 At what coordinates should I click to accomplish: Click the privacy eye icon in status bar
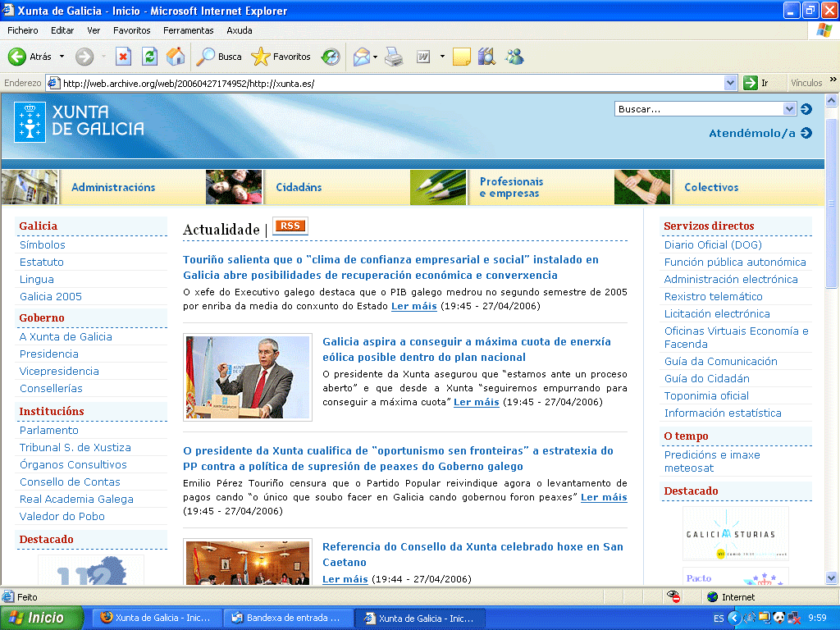(673, 596)
